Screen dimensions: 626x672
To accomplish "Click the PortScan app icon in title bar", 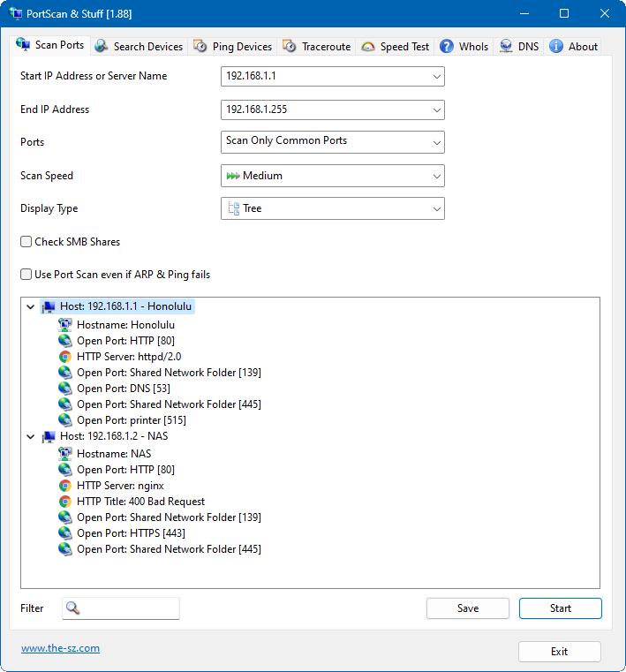I will [15, 13].
